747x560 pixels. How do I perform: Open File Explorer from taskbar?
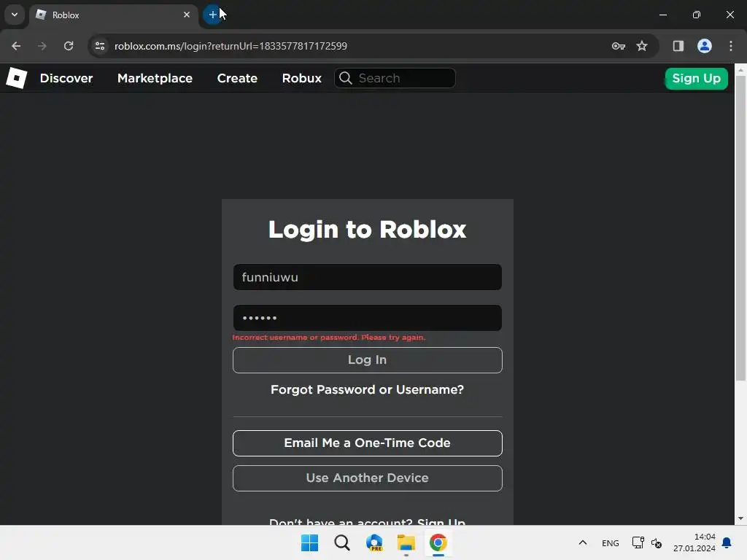click(x=406, y=542)
